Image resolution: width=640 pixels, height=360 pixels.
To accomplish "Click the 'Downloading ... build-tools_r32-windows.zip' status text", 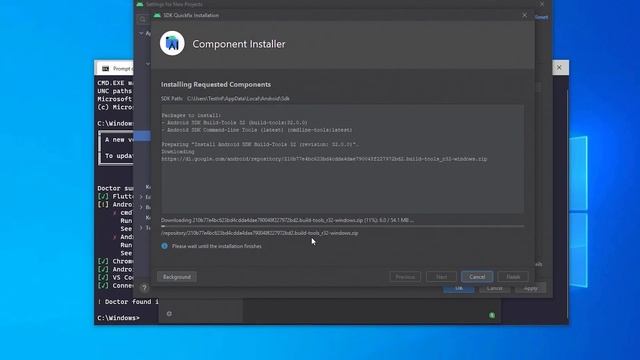I will click(x=287, y=220).
